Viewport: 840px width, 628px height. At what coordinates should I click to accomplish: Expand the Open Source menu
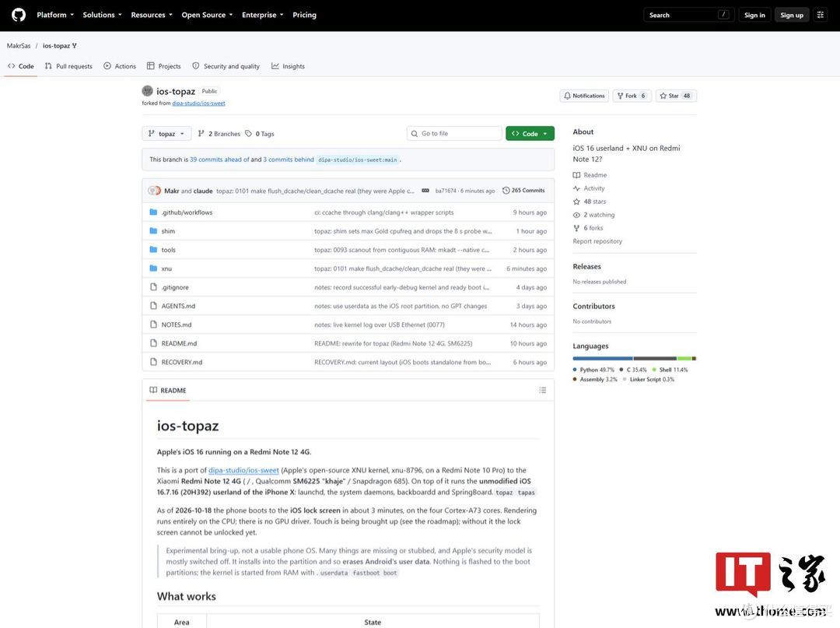click(x=207, y=15)
